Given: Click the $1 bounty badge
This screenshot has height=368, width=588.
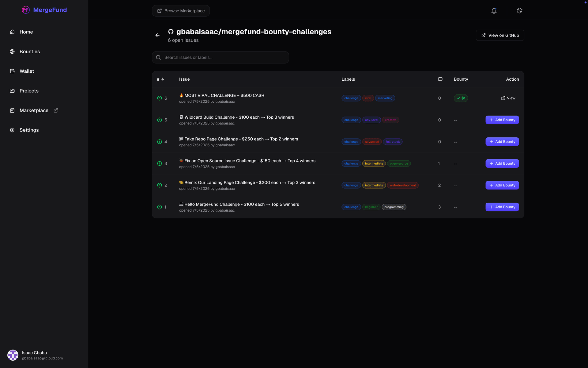Looking at the screenshot, I should pos(461,98).
